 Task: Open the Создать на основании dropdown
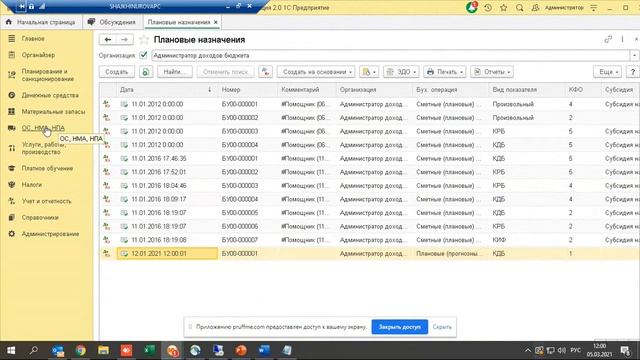click(316, 72)
